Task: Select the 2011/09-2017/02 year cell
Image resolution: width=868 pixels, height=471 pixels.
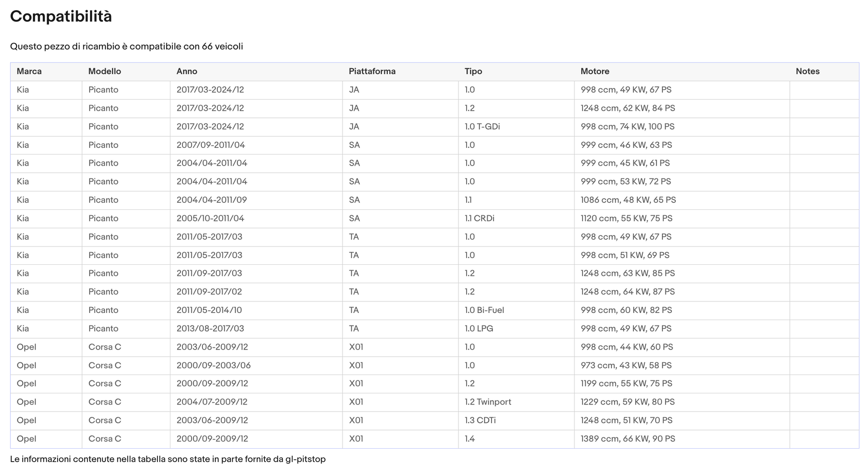Action: [256, 292]
